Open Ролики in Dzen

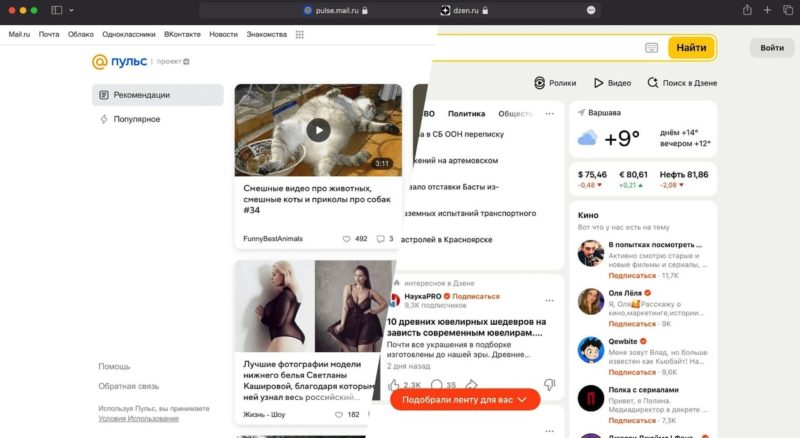click(x=555, y=83)
